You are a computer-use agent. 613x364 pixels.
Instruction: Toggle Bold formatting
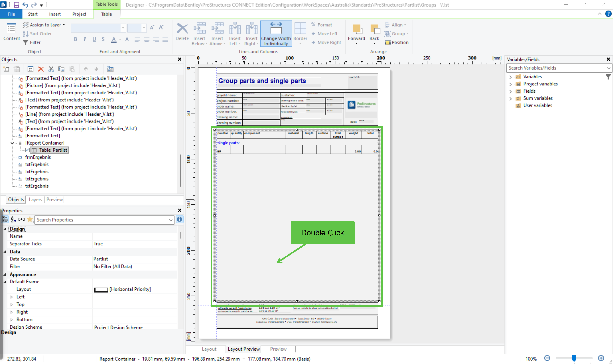pyautogui.click(x=75, y=39)
